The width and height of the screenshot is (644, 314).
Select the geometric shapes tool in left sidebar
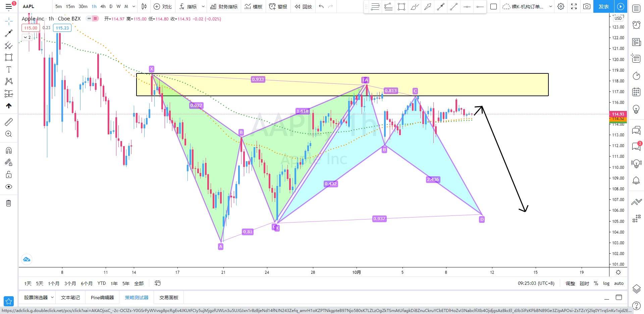[9, 57]
